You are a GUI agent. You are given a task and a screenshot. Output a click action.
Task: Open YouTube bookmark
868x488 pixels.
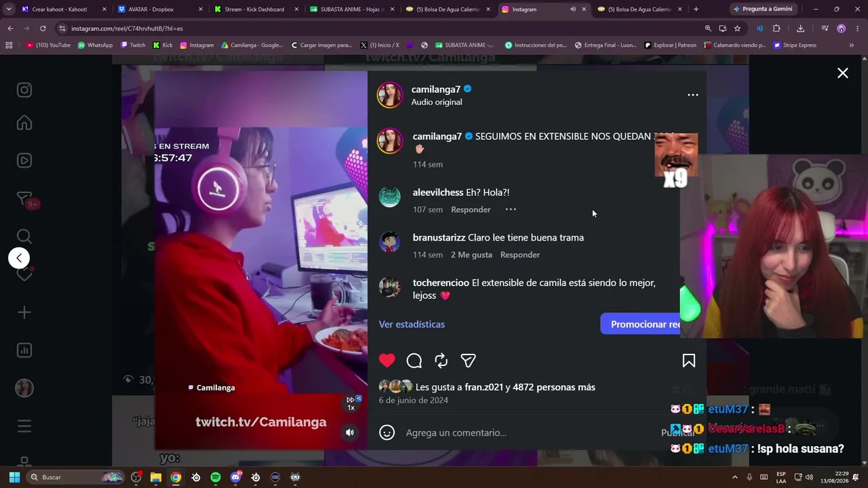(x=48, y=45)
